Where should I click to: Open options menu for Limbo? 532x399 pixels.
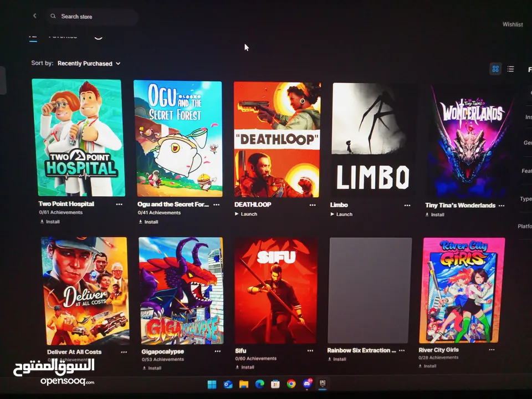(407, 205)
